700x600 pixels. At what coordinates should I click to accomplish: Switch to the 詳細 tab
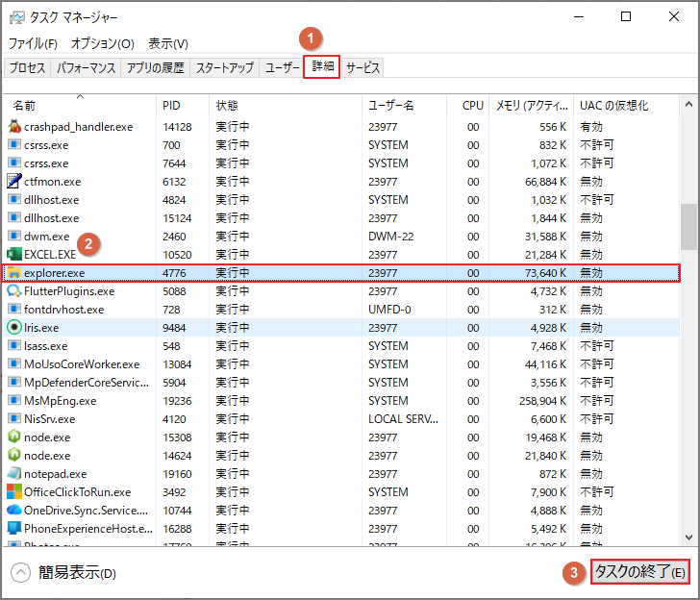tap(322, 66)
